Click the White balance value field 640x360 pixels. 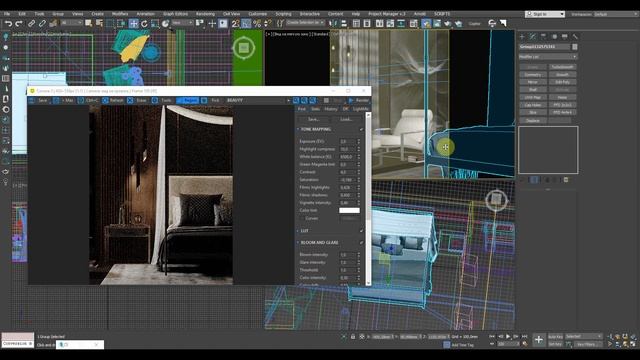click(x=347, y=157)
